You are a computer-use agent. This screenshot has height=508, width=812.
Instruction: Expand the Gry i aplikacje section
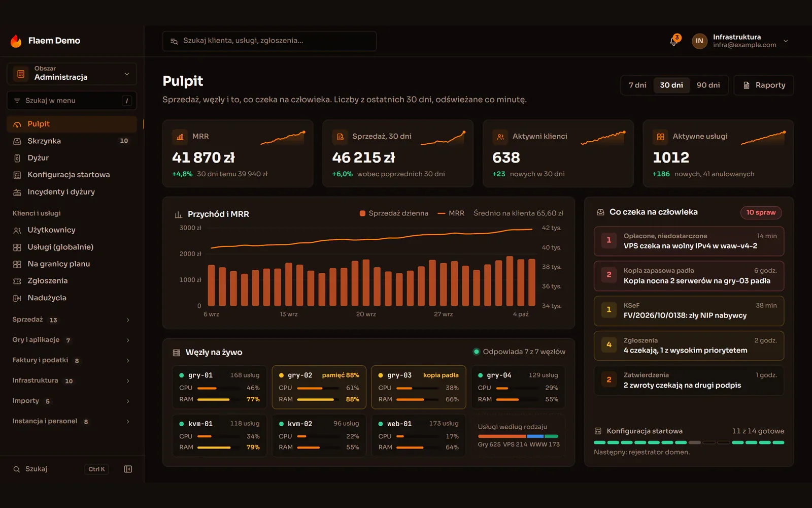72,340
